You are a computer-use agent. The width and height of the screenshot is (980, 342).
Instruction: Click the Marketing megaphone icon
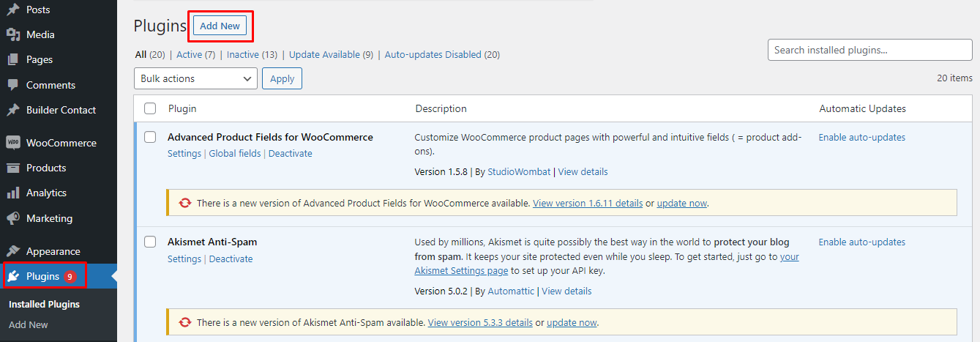[x=12, y=218]
